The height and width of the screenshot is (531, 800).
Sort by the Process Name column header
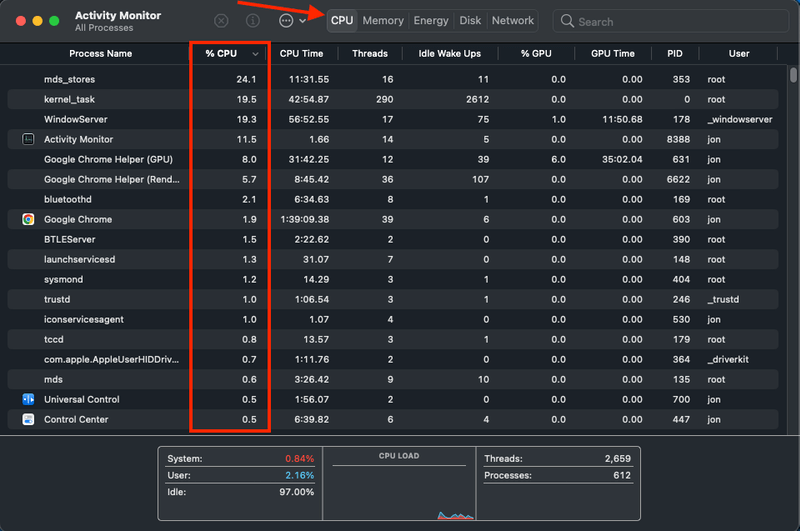(100, 54)
